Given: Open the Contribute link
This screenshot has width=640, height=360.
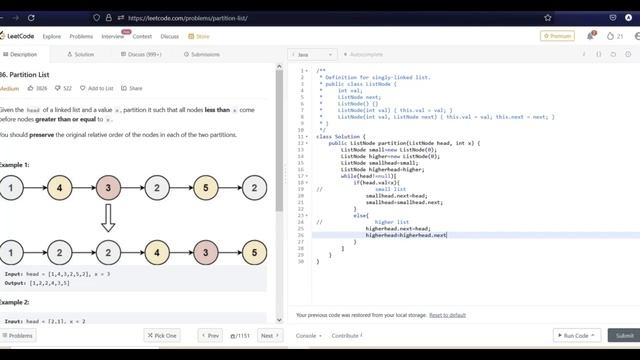Looking at the screenshot, I should (347, 336).
